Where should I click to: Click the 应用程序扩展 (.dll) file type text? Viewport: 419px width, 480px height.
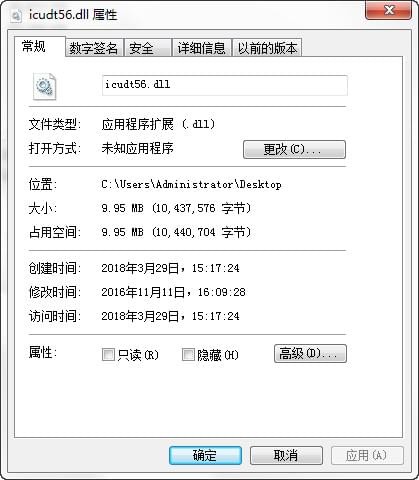tap(158, 124)
